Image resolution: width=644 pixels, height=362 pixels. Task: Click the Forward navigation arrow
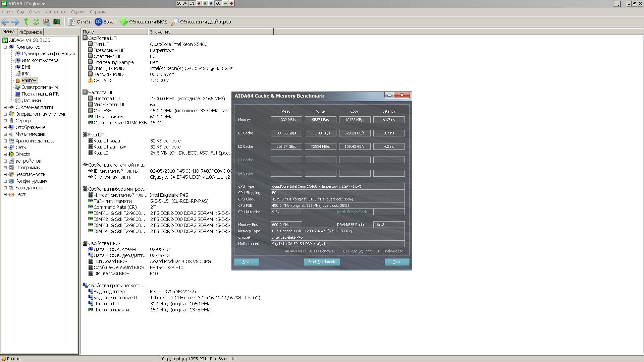(x=15, y=22)
